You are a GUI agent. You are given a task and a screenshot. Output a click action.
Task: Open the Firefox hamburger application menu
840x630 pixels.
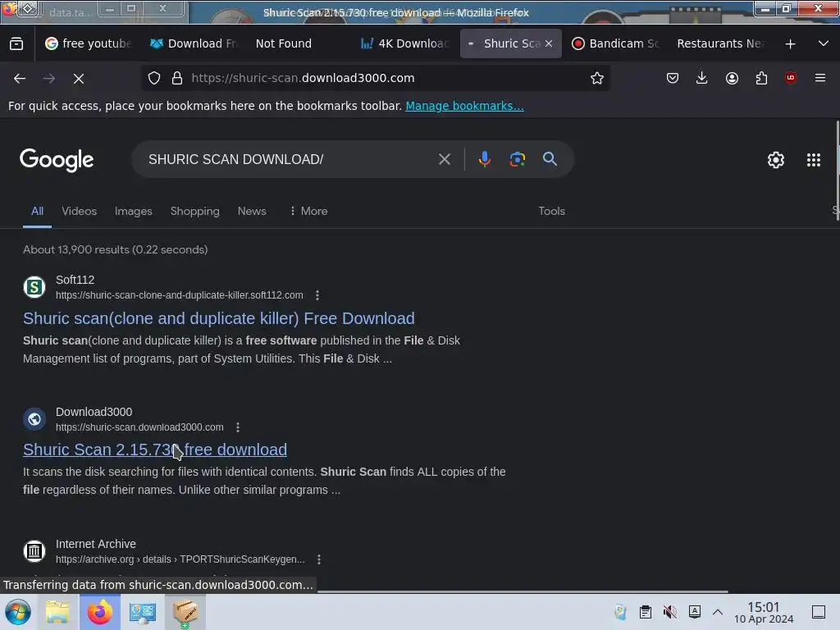click(820, 78)
